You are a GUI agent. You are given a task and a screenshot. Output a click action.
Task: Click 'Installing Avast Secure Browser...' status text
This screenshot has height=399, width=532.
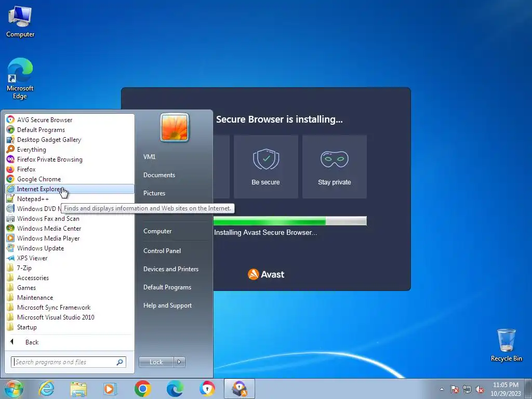[x=265, y=232]
